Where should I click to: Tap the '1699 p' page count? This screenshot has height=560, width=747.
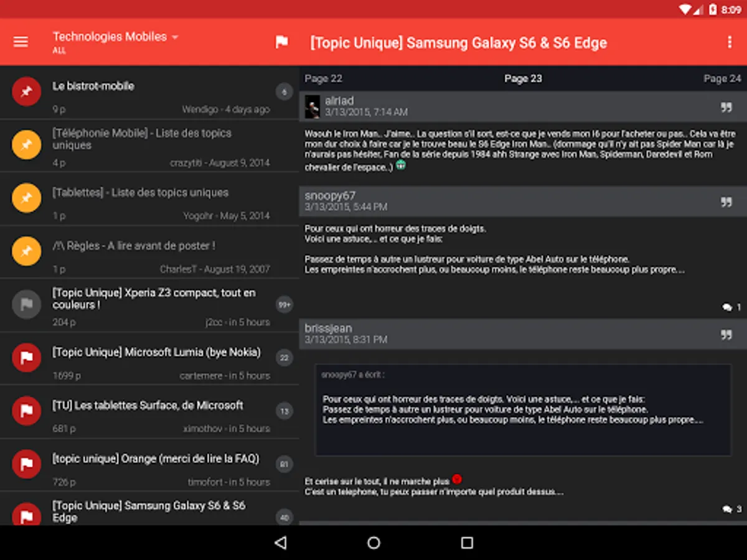[x=67, y=376]
